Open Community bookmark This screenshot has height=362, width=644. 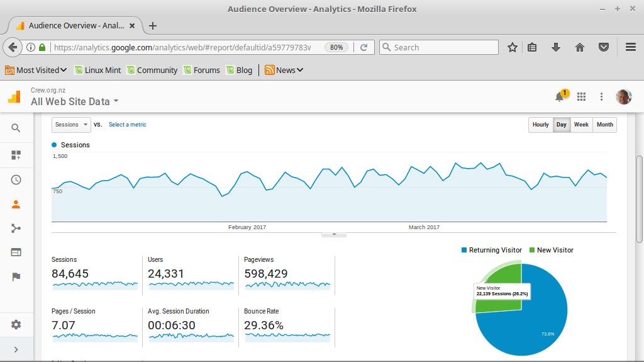click(152, 71)
